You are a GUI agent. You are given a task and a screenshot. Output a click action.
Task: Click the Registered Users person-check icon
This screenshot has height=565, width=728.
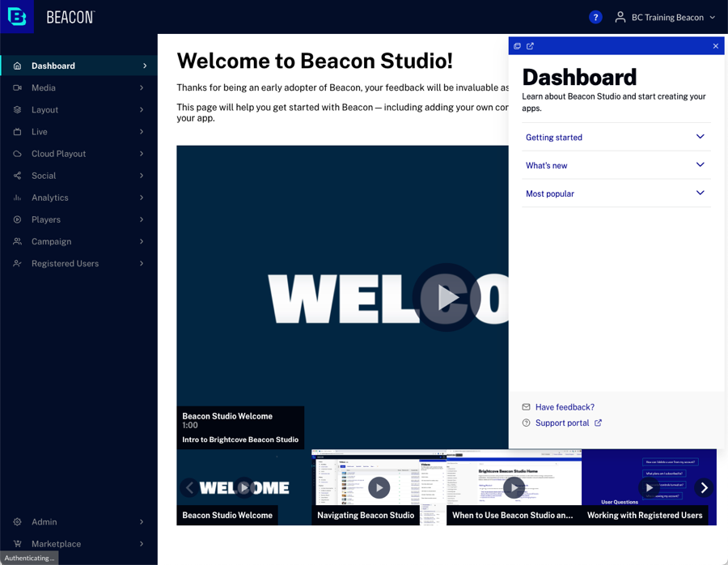17,263
